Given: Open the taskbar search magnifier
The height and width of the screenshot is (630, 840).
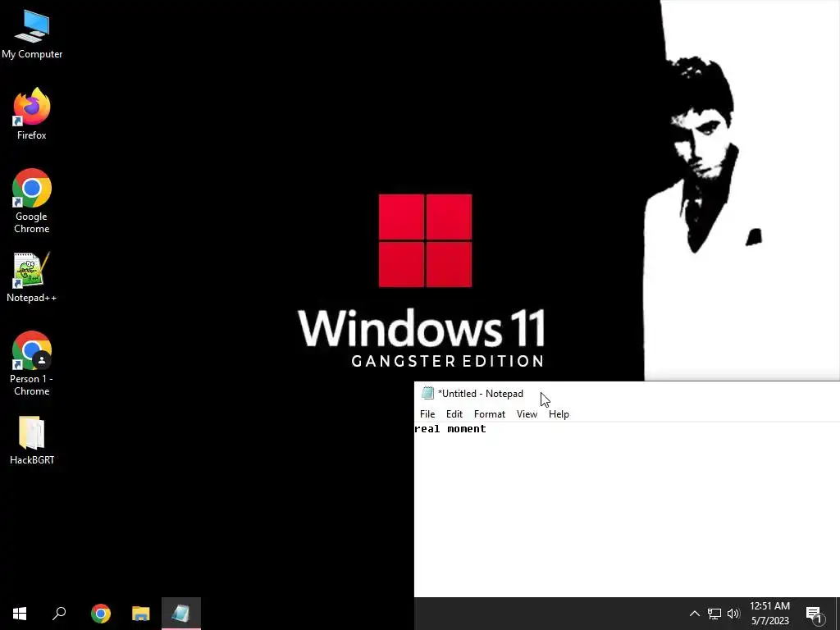Looking at the screenshot, I should [59, 614].
